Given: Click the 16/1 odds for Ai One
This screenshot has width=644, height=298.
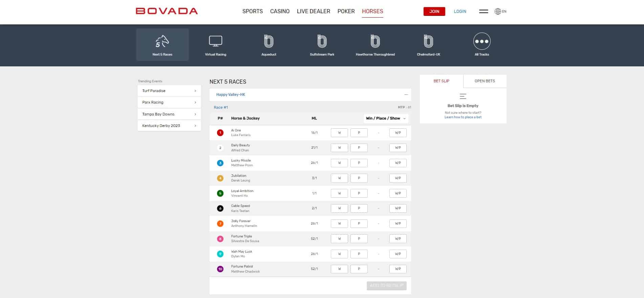Looking at the screenshot, I should pyautogui.click(x=314, y=133).
